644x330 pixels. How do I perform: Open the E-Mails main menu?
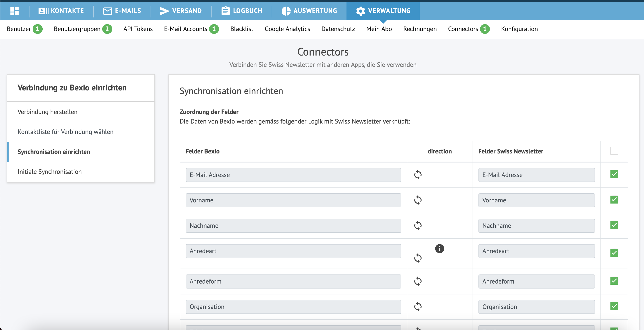coord(122,11)
